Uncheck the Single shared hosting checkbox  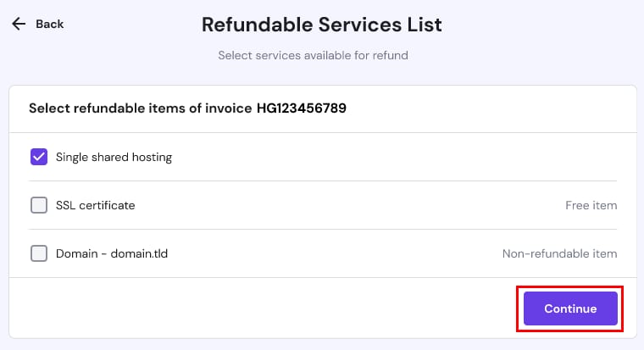coord(39,157)
